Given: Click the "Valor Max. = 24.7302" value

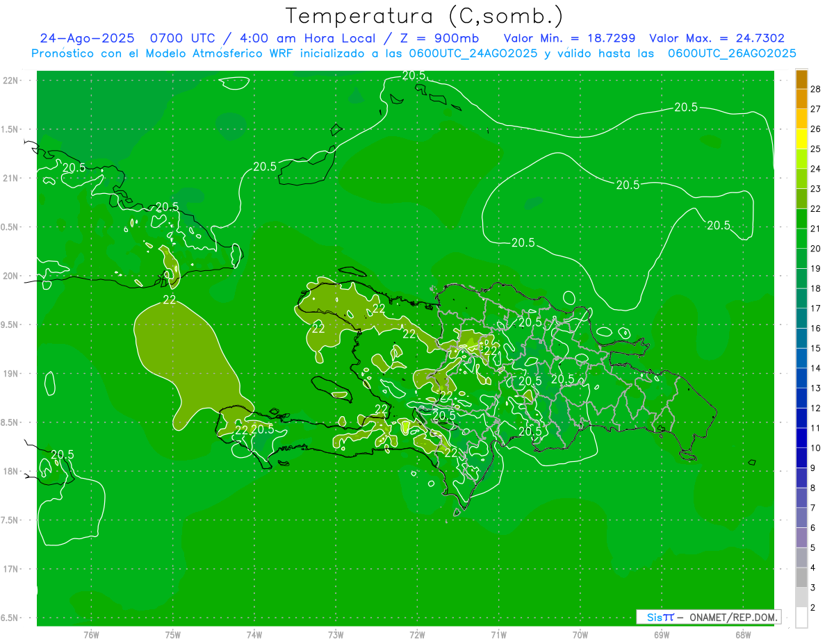Looking at the screenshot, I should click(x=717, y=38).
